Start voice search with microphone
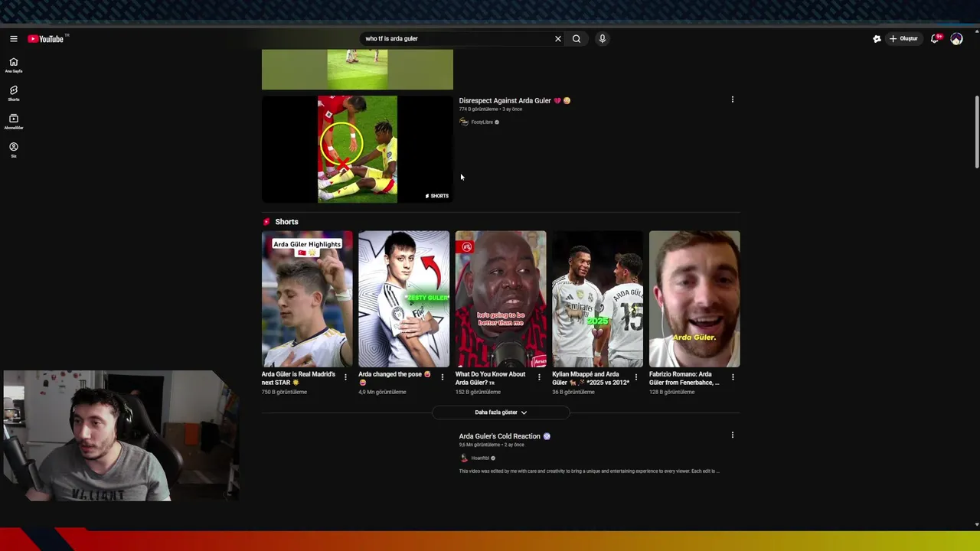This screenshot has width=980, height=551. pos(603,39)
